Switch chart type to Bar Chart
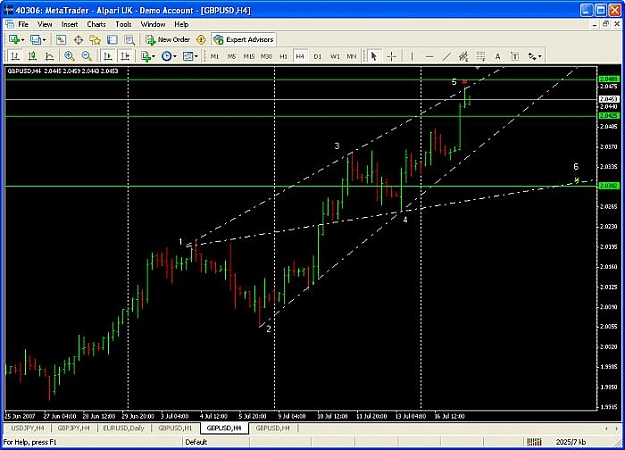 (15, 56)
